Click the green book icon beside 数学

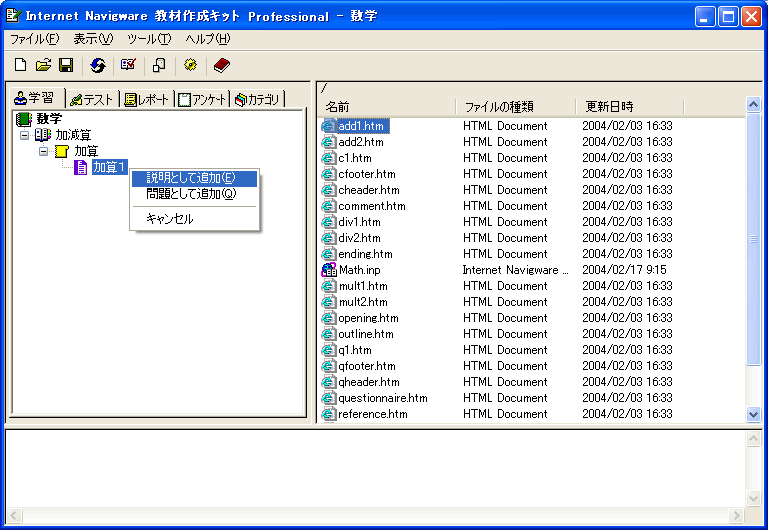[24, 119]
